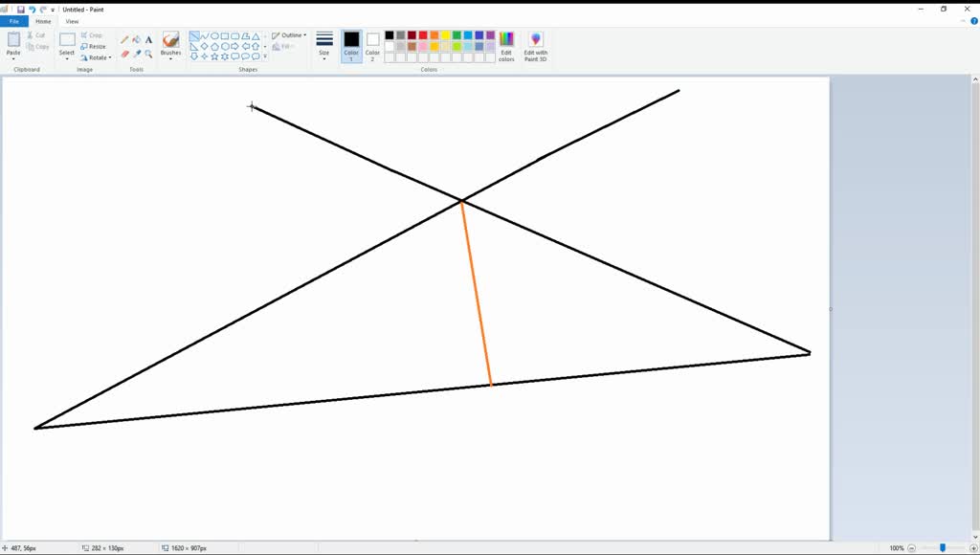The height and width of the screenshot is (555, 980).
Task: Switch to the Home tab
Action: pos(43,21)
